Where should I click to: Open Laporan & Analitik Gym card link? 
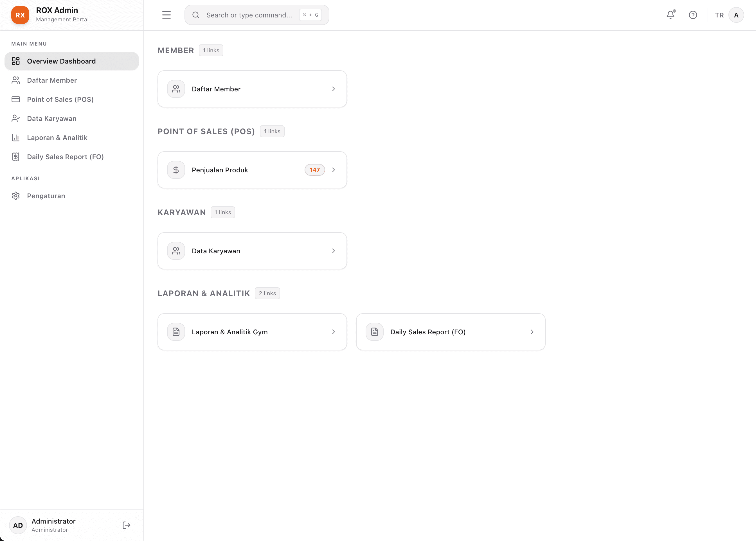[x=252, y=332]
